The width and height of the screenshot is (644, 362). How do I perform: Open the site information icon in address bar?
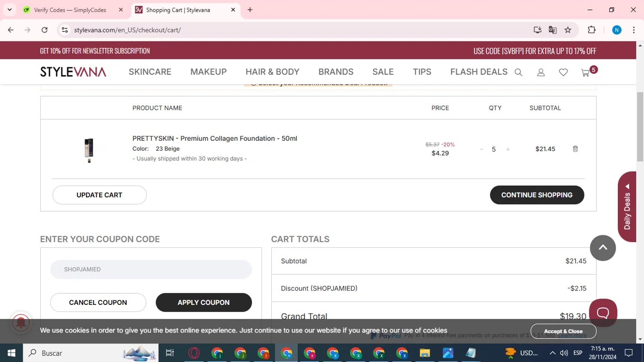[65, 30]
